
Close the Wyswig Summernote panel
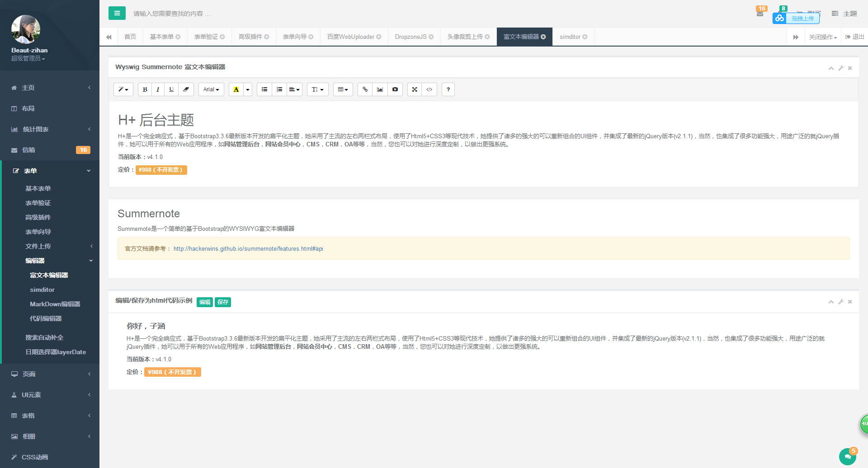850,68
